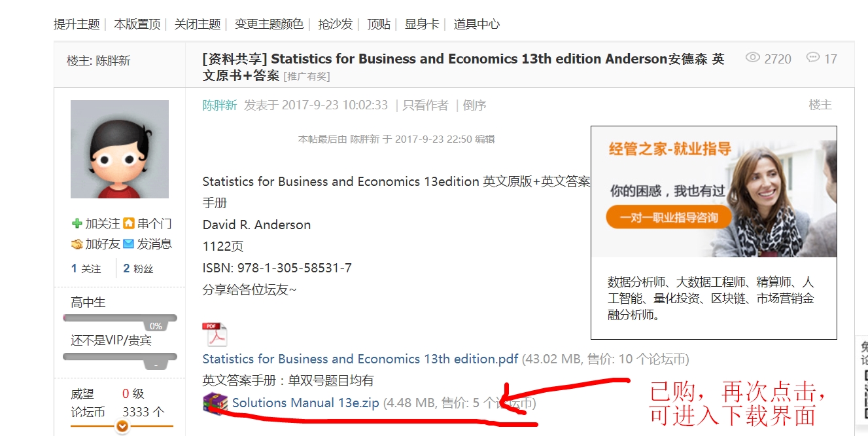Click the eye views icon

coord(753,58)
